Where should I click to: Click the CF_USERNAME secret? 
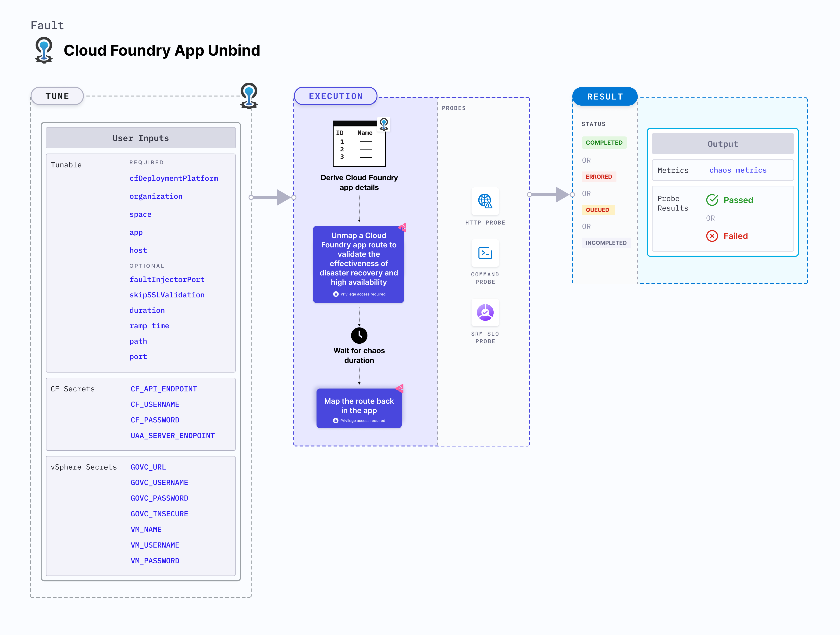(155, 404)
